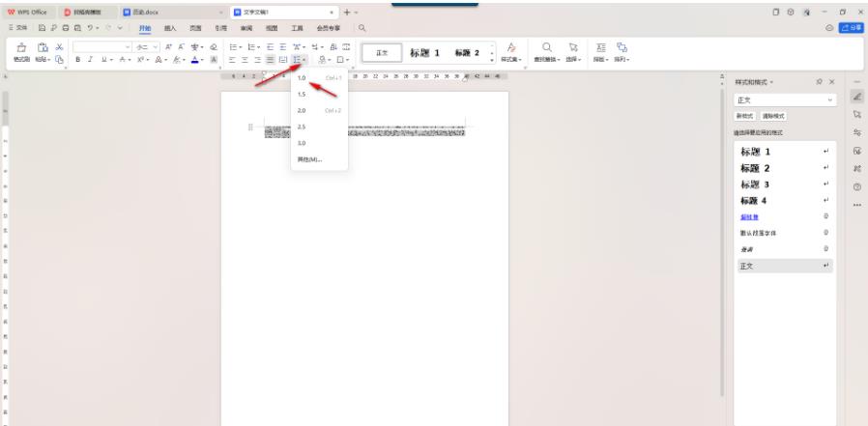Open the font size dropdown
The height and width of the screenshot is (426, 868).
[156, 47]
